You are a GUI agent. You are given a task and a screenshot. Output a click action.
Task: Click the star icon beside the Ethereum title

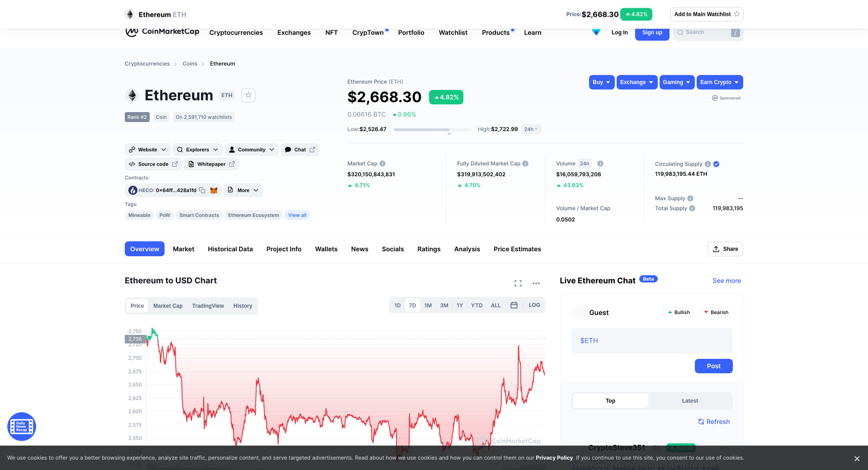(248, 95)
